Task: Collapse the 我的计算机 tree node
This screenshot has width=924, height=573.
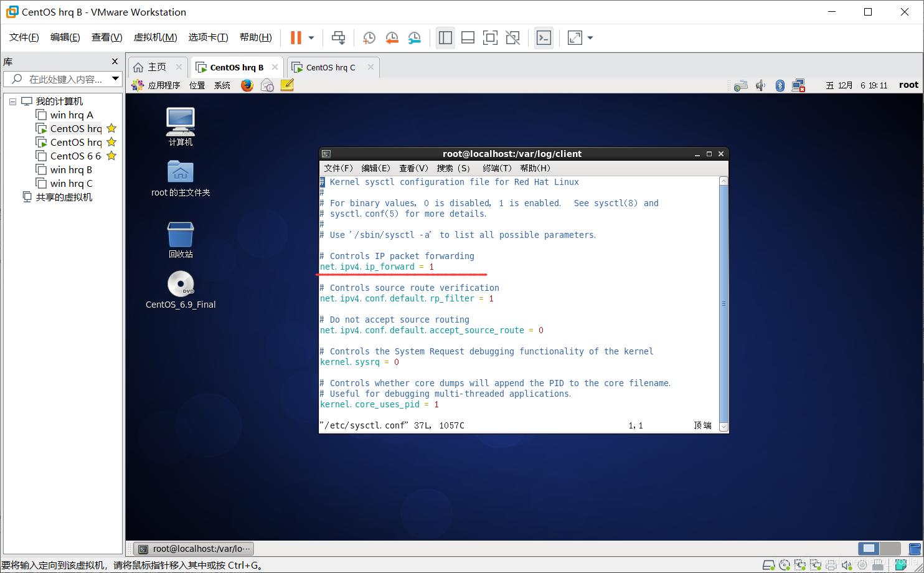Action: click(x=12, y=102)
